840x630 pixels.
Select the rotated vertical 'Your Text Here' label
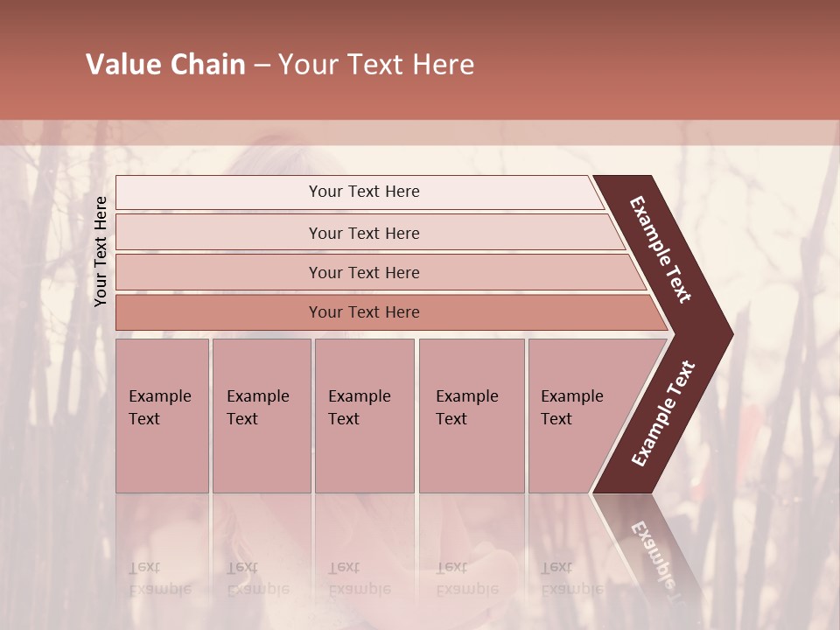tap(101, 251)
